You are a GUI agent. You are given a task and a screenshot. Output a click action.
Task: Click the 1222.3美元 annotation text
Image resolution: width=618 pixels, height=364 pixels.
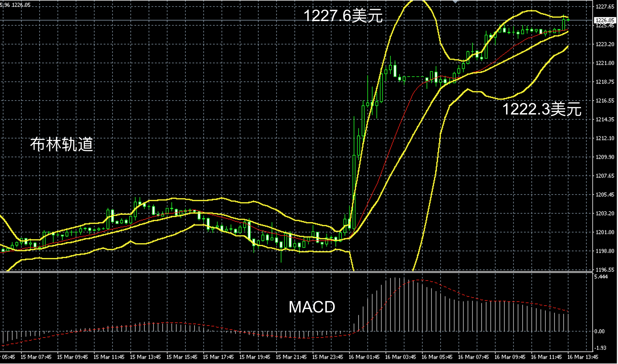point(541,109)
